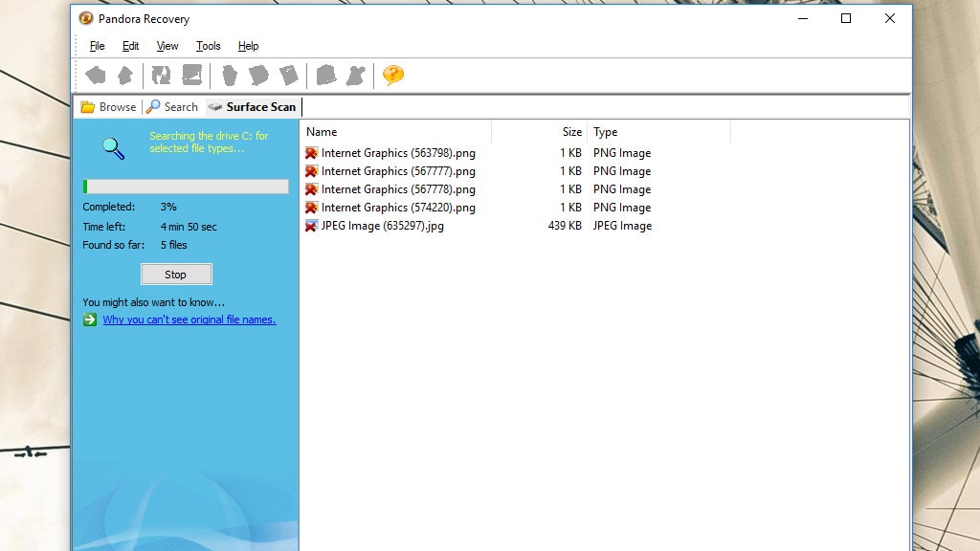Select the file name Internet Graphics (574220).png
Image resolution: width=980 pixels, height=551 pixels.
(x=398, y=208)
